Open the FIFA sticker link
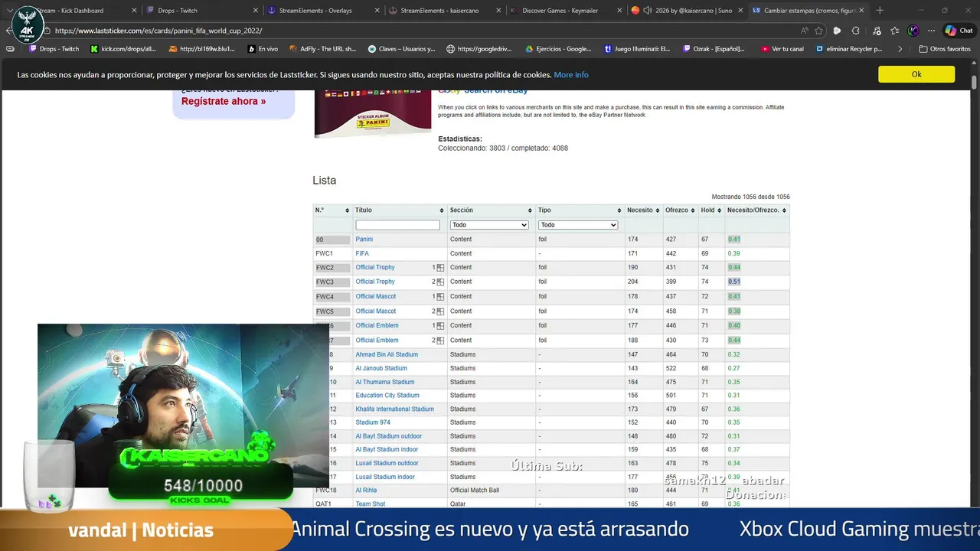Viewport: 980px width, 551px height. click(362, 253)
